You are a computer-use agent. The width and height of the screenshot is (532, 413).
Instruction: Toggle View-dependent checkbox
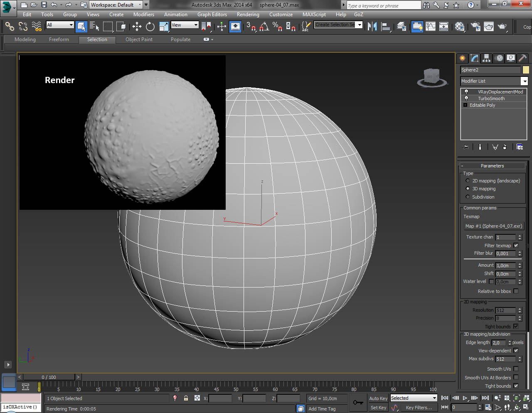pyautogui.click(x=516, y=351)
